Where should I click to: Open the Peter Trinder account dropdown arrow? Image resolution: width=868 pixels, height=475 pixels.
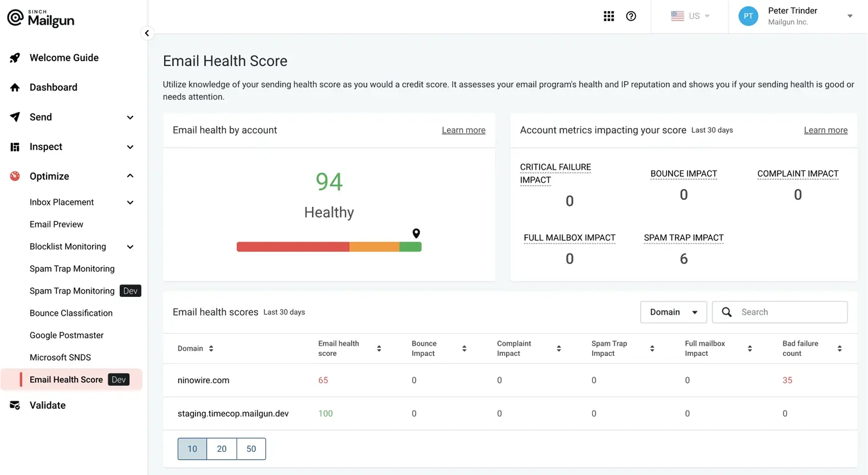(x=850, y=16)
